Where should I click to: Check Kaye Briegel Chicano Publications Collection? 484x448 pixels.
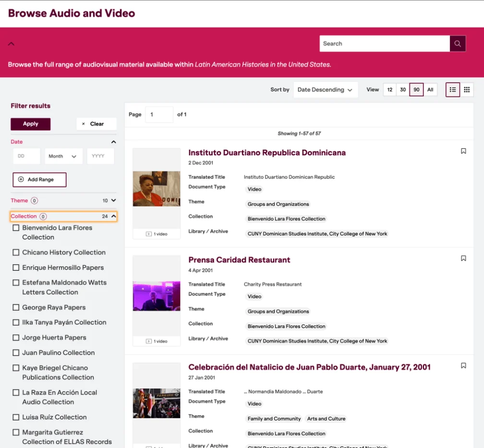click(x=16, y=368)
